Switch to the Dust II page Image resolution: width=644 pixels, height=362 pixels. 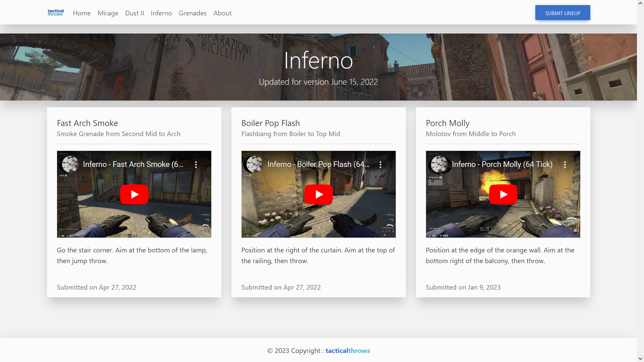click(134, 13)
